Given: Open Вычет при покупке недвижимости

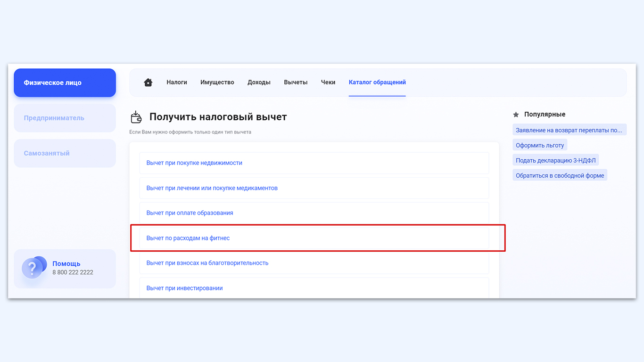Looking at the screenshot, I should click(314, 163).
